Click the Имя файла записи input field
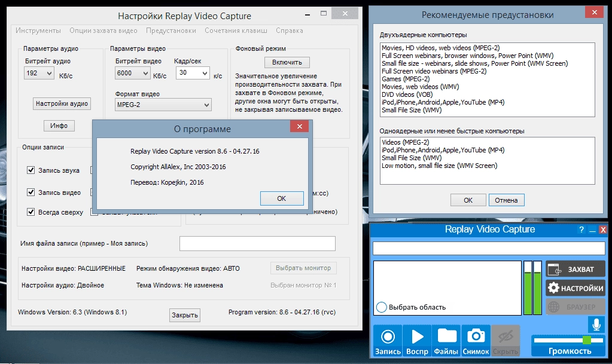This screenshot has width=612, height=364. click(257, 243)
